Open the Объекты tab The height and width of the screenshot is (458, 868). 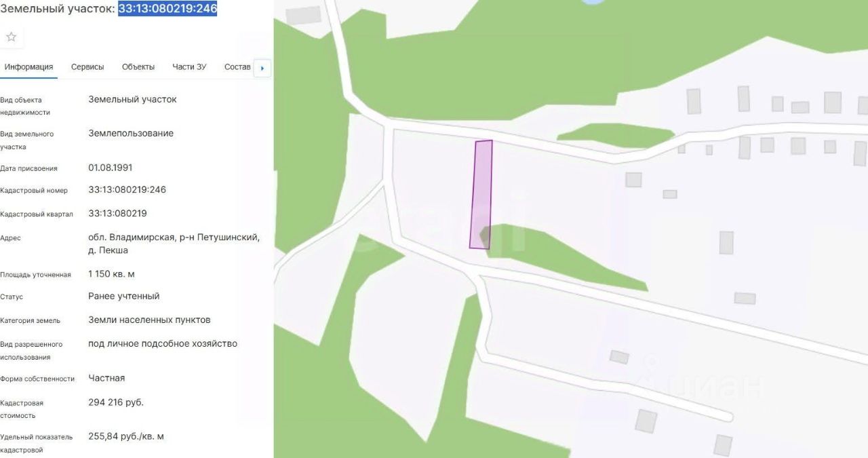tap(138, 66)
